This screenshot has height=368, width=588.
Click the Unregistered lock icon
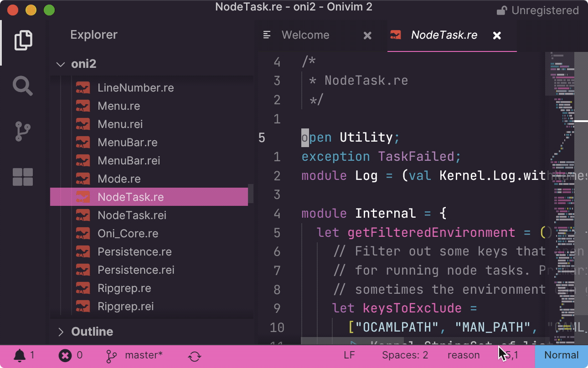(x=502, y=10)
